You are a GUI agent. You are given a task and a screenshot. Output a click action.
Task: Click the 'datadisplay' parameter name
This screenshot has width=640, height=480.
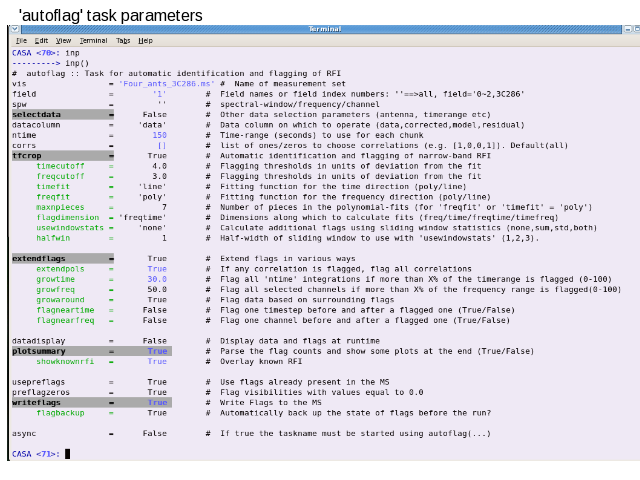tap(38, 341)
